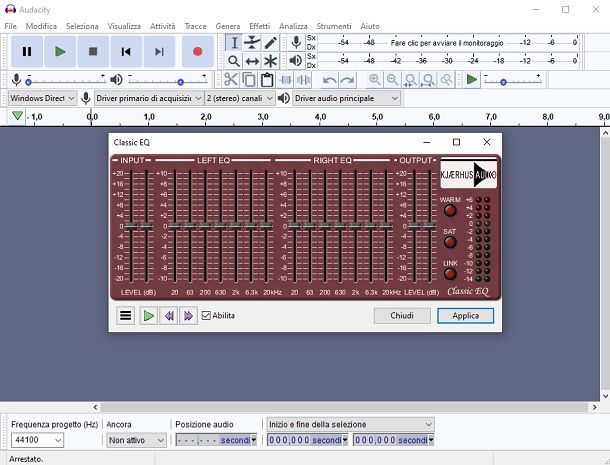Open the Windows DirectSound host dropdown
This screenshot has height=465, width=610.
pos(42,98)
